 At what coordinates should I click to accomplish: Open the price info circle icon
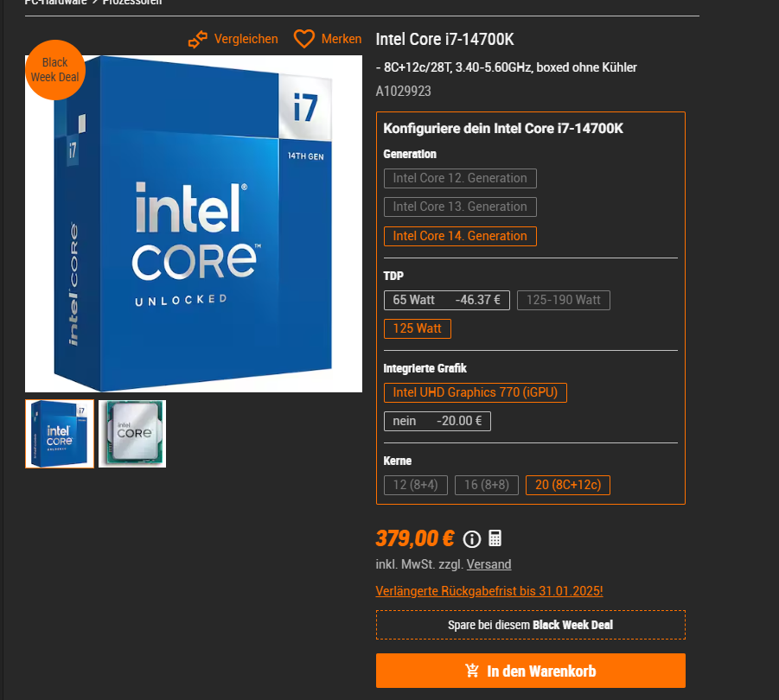coord(472,539)
